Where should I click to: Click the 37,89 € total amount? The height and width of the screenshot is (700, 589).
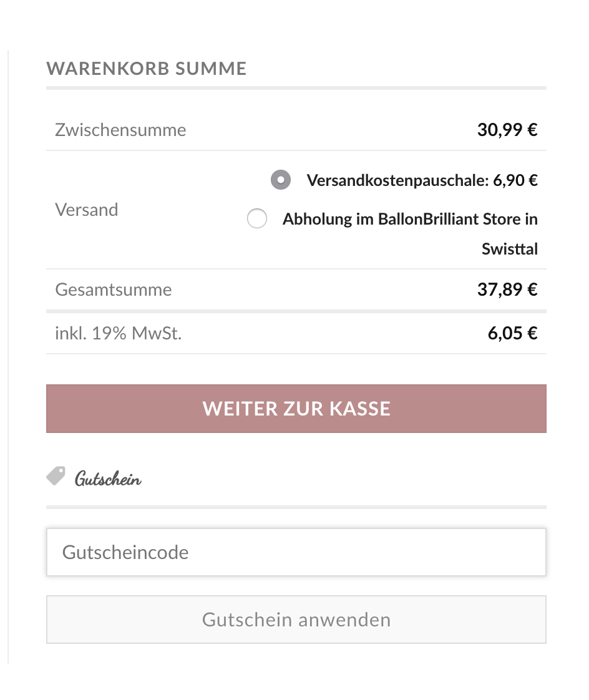(507, 289)
